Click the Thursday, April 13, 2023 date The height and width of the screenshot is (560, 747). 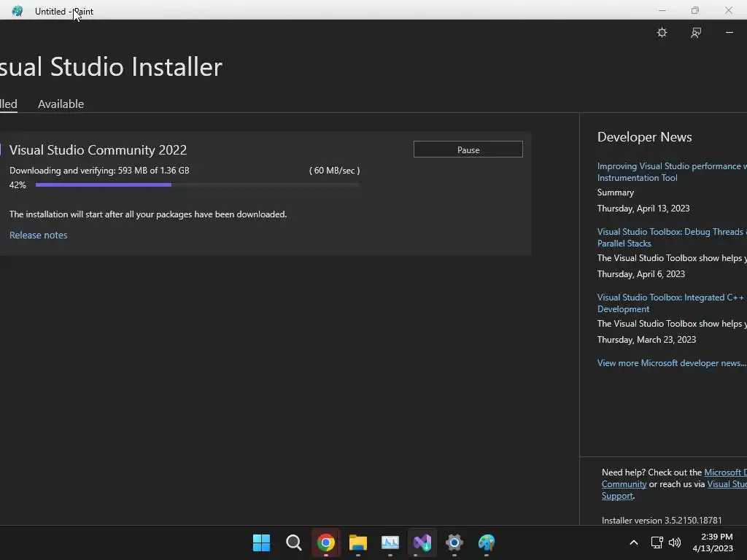click(x=643, y=209)
